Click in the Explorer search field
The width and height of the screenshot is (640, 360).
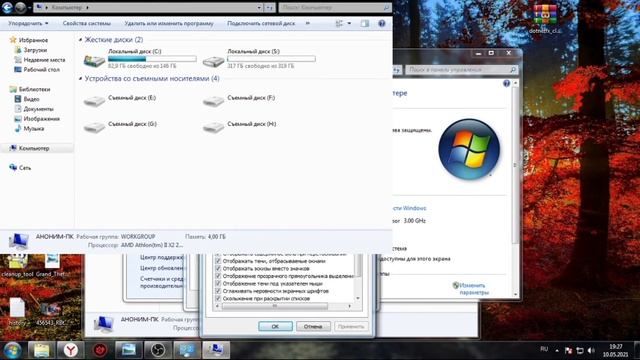335,7
